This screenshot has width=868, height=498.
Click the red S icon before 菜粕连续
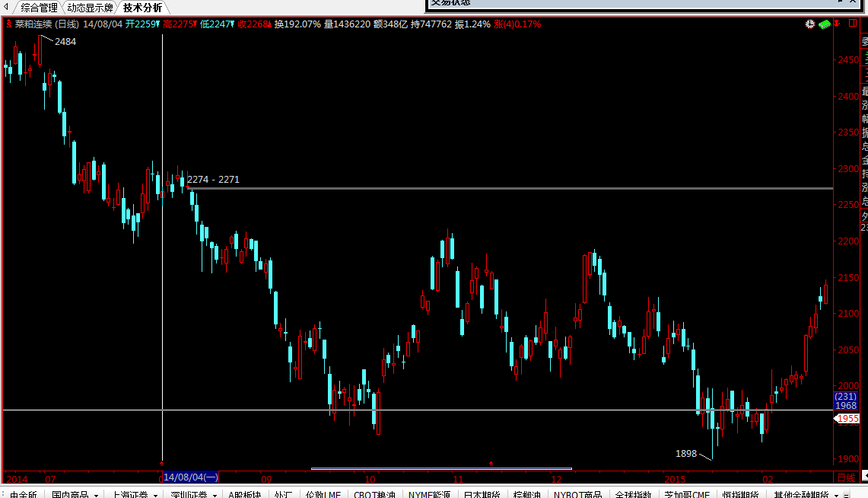click(8, 24)
